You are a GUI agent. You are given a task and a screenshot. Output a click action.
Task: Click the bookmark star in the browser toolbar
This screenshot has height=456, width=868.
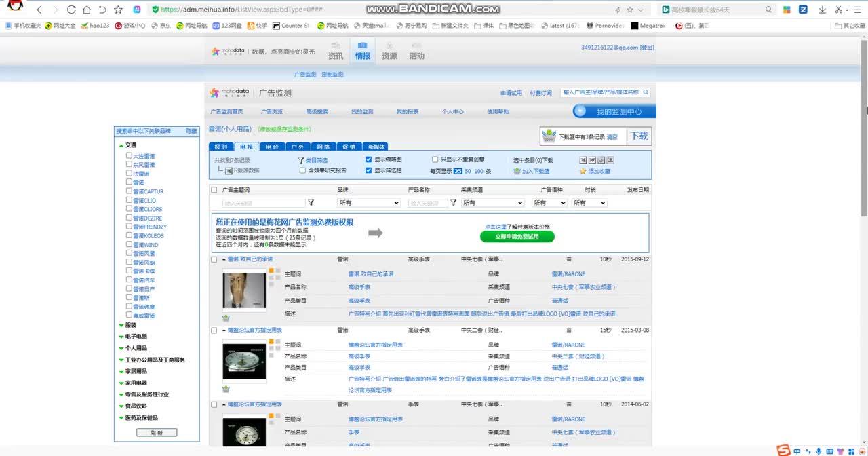pyautogui.click(x=118, y=9)
